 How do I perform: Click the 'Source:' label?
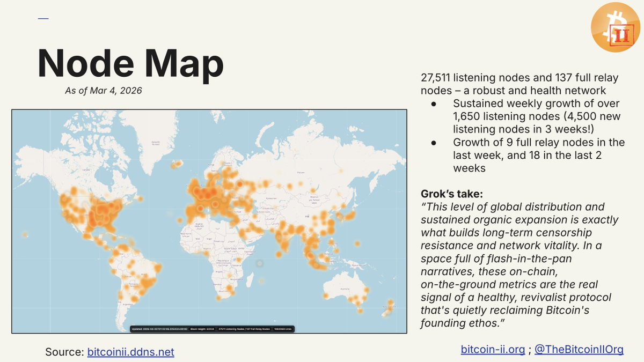point(64,352)
